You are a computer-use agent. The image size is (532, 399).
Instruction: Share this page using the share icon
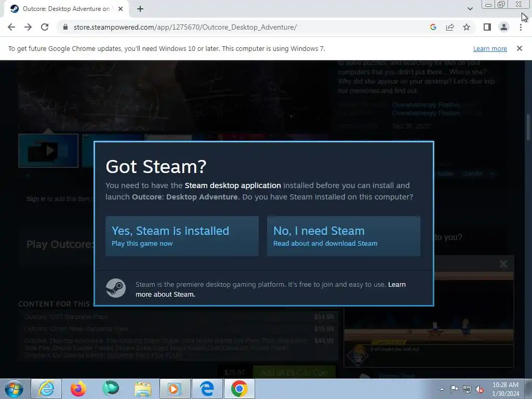tap(450, 27)
